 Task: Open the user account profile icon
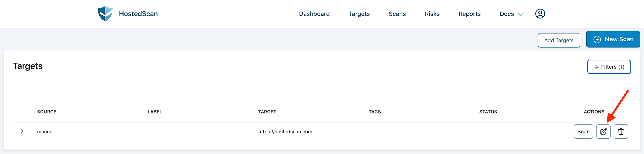point(540,14)
